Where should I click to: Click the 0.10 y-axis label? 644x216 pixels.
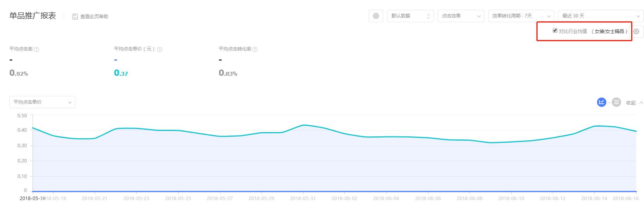22,176
